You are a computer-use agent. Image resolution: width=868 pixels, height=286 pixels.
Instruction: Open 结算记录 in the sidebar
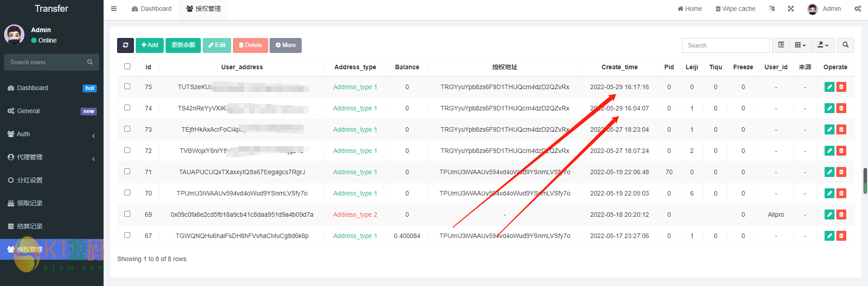[52, 226]
